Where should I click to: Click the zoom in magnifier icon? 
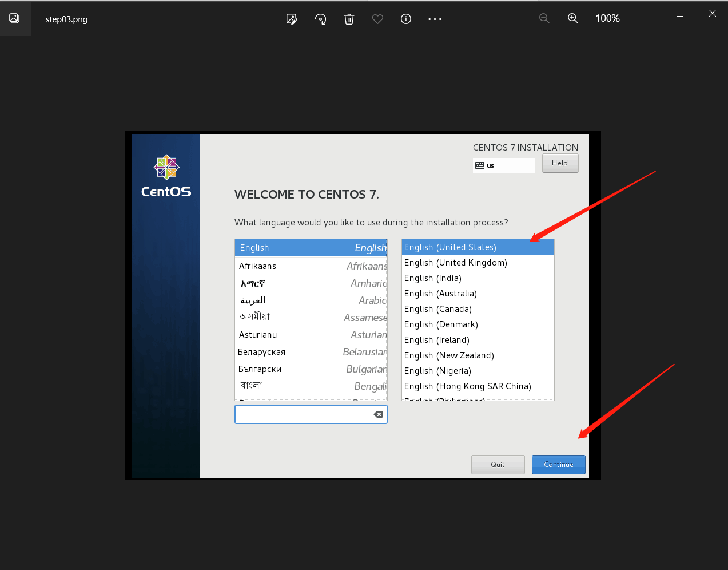tap(572, 19)
